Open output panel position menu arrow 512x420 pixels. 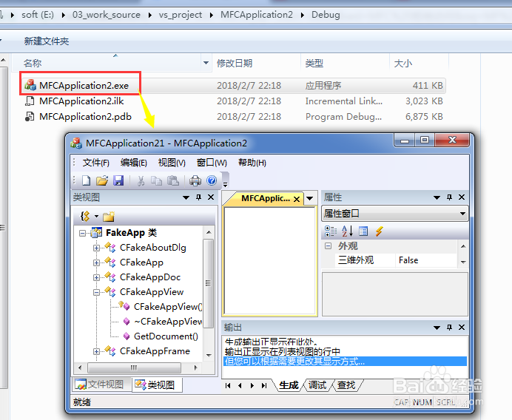[x=437, y=328]
